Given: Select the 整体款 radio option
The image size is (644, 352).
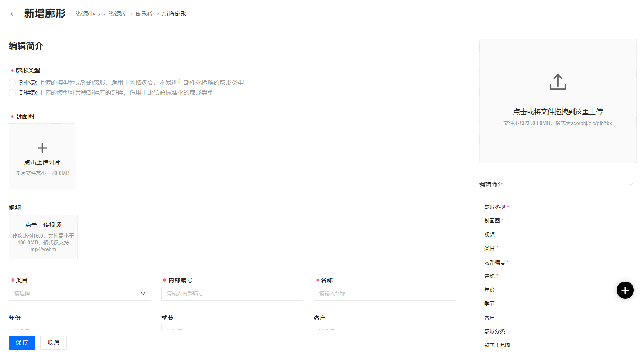Looking at the screenshot, I should (x=12, y=83).
